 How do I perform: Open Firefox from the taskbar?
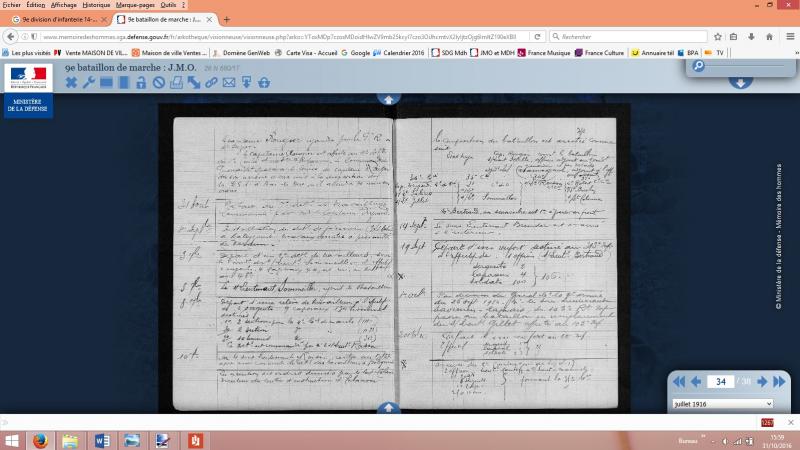pyautogui.click(x=40, y=440)
